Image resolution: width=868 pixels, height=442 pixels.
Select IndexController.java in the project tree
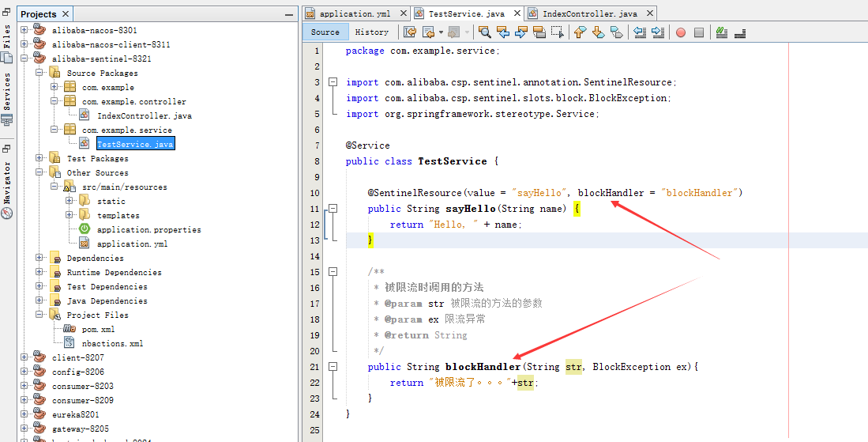[x=145, y=115]
